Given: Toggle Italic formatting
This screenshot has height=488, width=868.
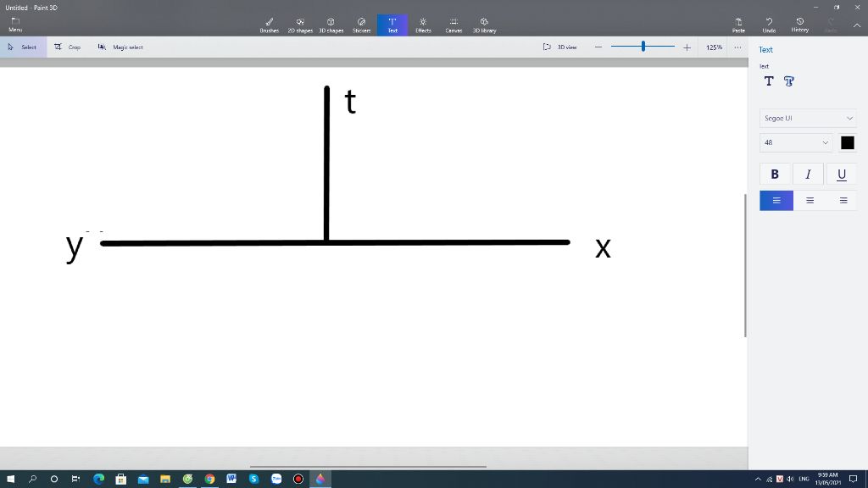Looking at the screenshot, I should [808, 175].
